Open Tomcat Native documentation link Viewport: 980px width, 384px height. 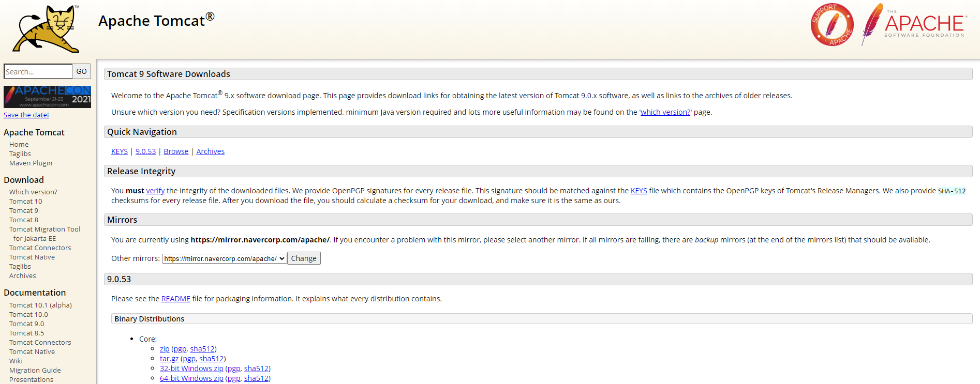32,351
